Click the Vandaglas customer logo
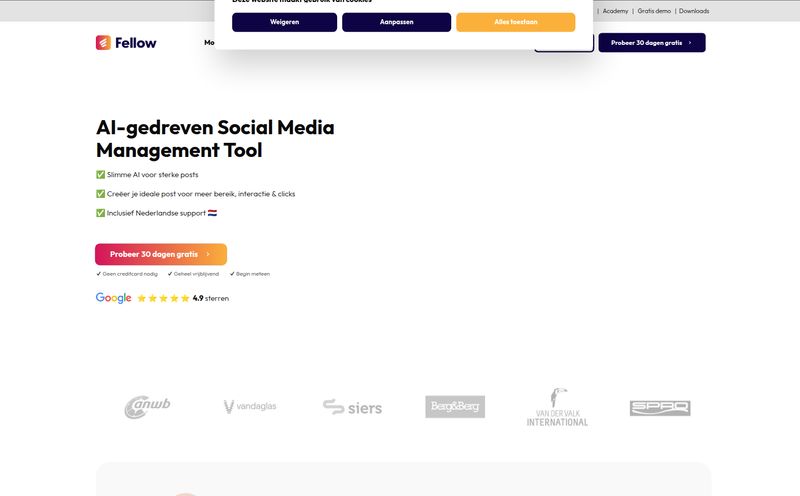This screenshot has height=496, width=800. click(x=250, y=406)
